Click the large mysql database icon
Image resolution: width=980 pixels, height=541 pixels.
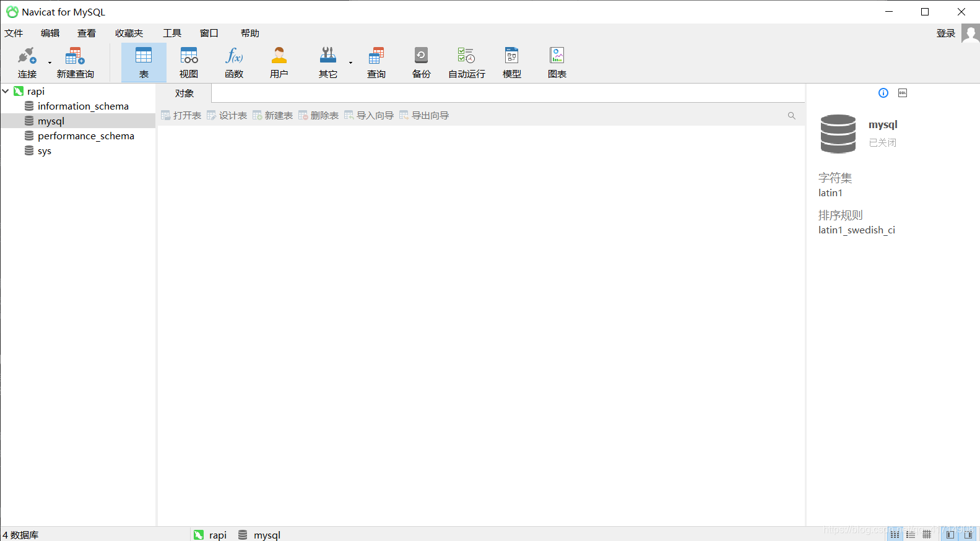point(838,134)
